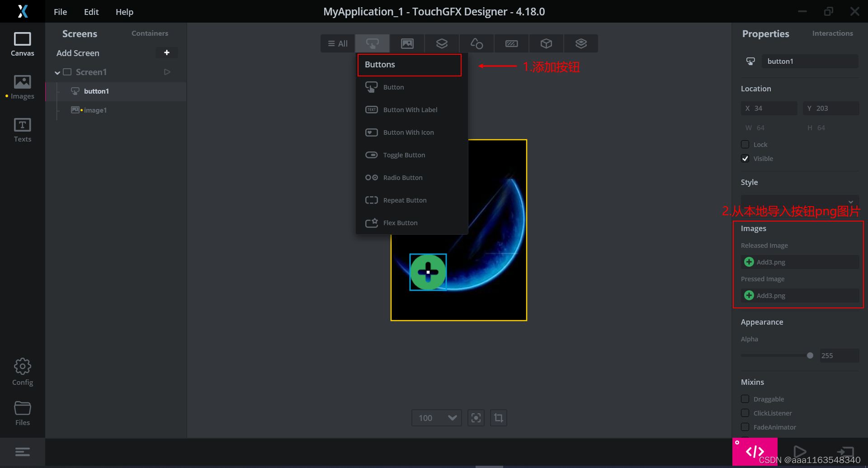
Task: Choose Toggle Button widget
Action: point(411,155)
